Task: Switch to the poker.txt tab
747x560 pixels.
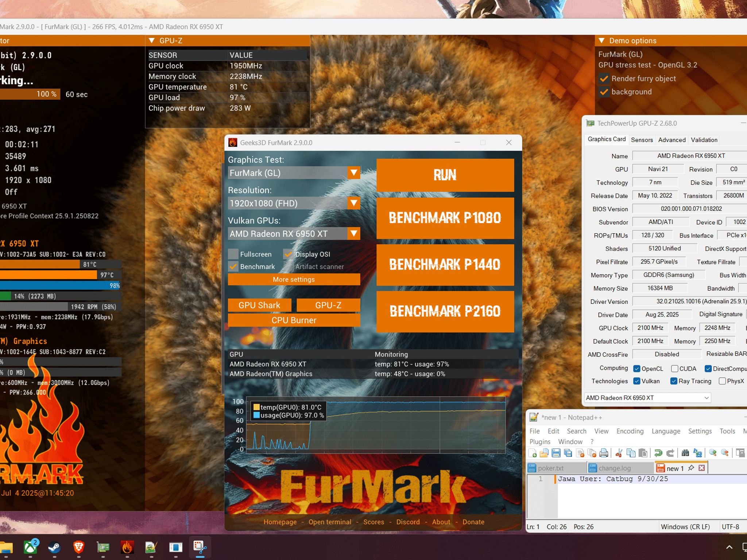Action: coord(557,468)
